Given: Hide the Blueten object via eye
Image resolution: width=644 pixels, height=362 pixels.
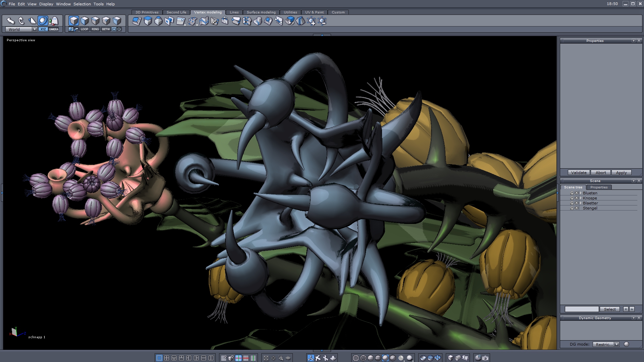Looking at the screenshot, I should tap(577, 193).
